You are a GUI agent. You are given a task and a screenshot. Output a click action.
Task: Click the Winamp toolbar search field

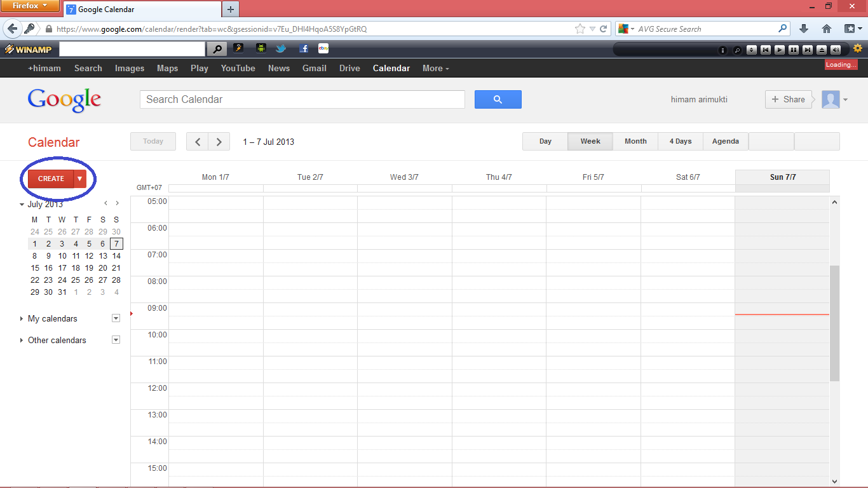click(132, 49)
